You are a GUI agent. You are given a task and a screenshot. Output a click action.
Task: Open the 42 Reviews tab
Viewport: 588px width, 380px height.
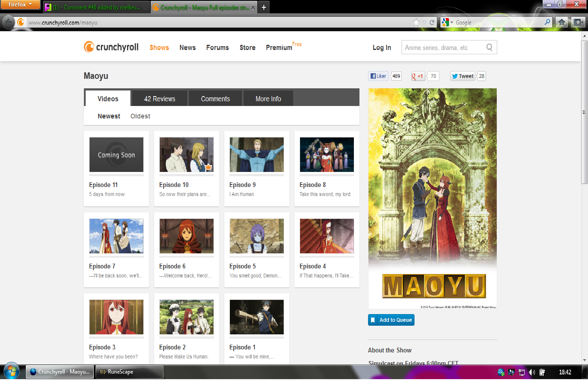(x=160, y=99)
